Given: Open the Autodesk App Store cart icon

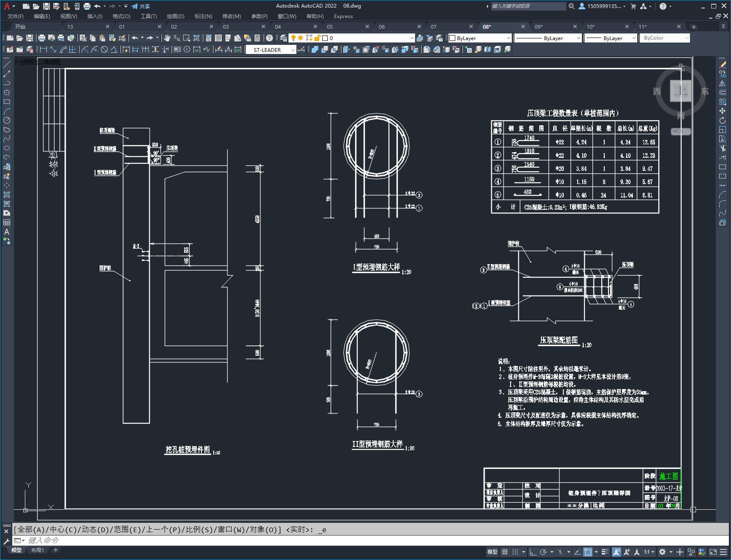Looking at the screenshot, I should (633, 6).
